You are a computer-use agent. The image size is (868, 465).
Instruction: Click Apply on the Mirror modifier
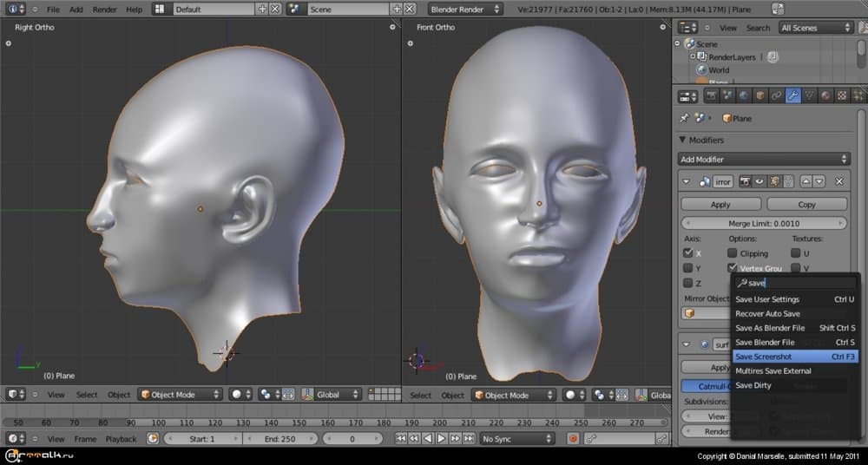(x=720, y=205)
